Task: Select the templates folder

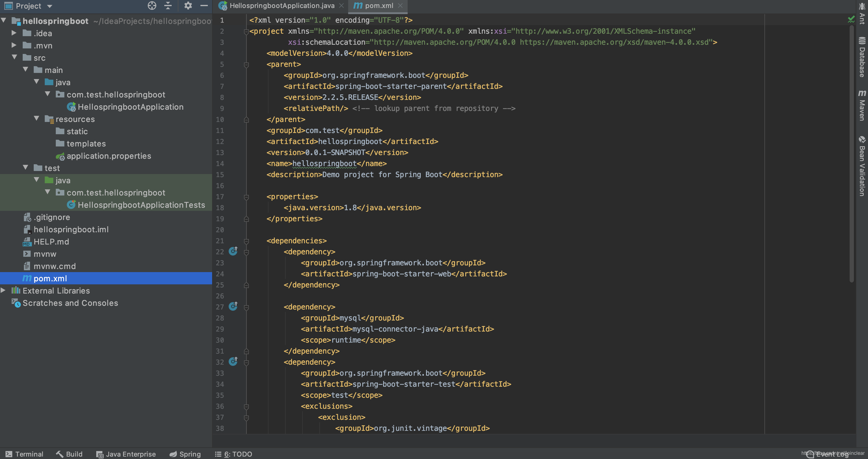Action: [86, 143]
